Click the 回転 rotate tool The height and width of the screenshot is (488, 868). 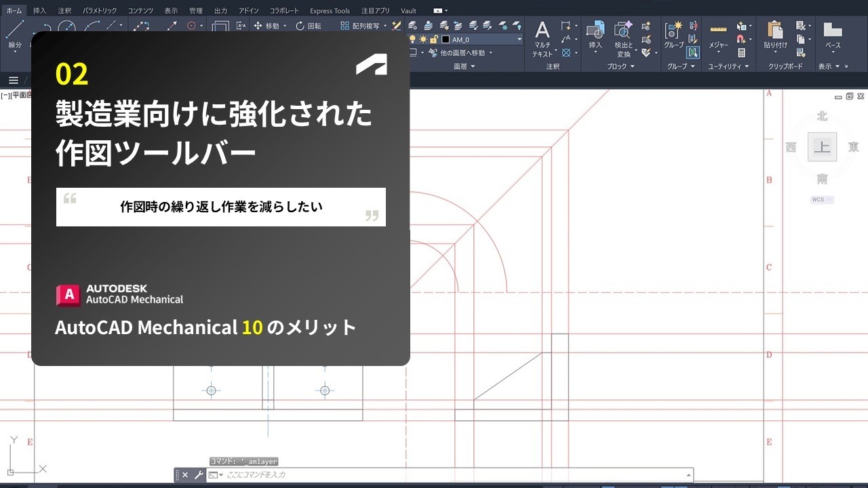[x=309, y=26]
